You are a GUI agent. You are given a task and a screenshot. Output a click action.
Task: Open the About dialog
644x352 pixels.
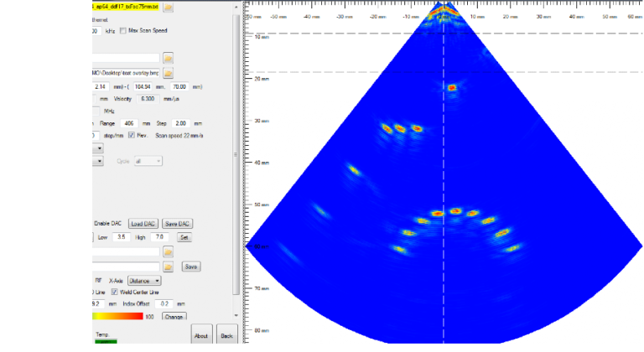tap(201, 335)
